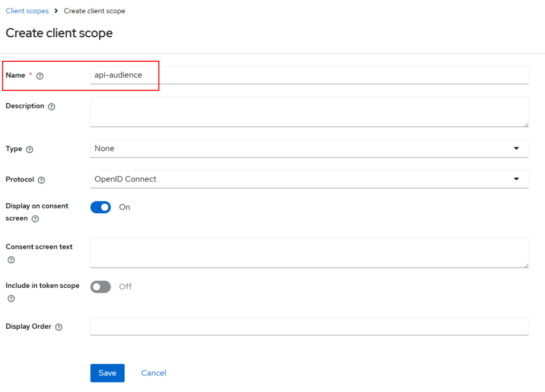The height and width of the screenshot is (392, 545).
Task: Click the Display on consent screen help icon
Action: pos(35,219)
